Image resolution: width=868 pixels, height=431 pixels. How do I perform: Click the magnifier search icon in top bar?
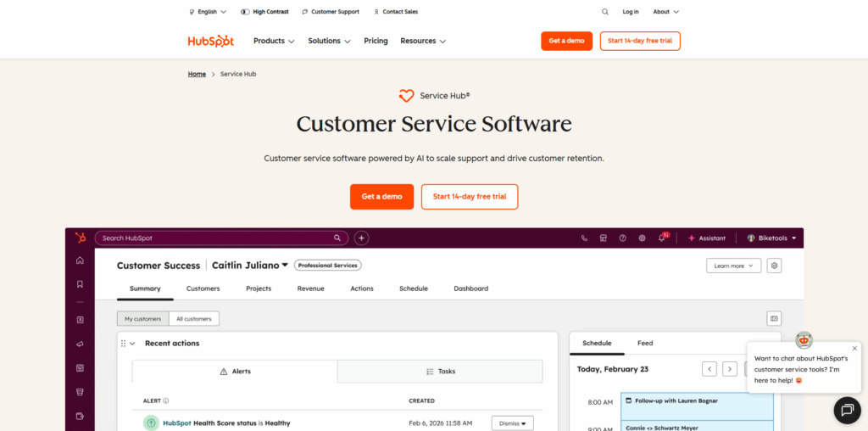[605, 12]
